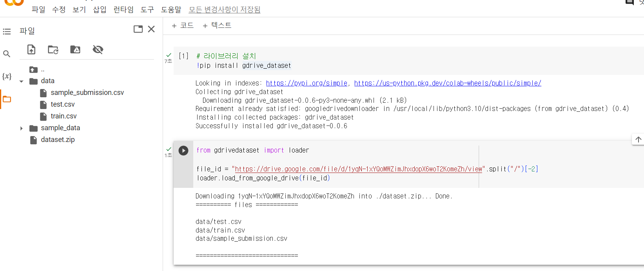
Task: Click 'from gdrivedataset import loader' line
Action: pos(253,150)
